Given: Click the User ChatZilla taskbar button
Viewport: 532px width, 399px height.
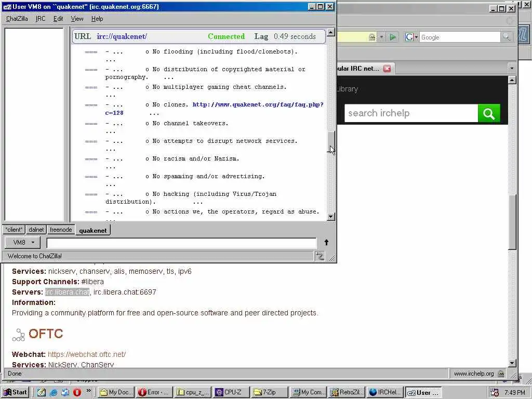Looking at the screenshot, I should click(424, 392).
